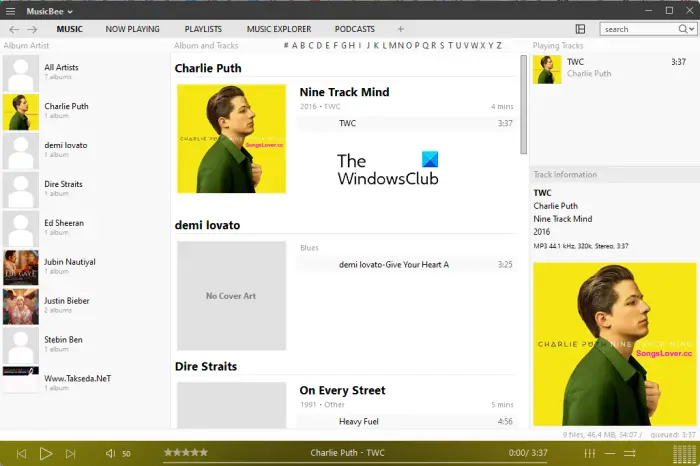Select the TWC track row in album list
700x466 pixels.
405,123
